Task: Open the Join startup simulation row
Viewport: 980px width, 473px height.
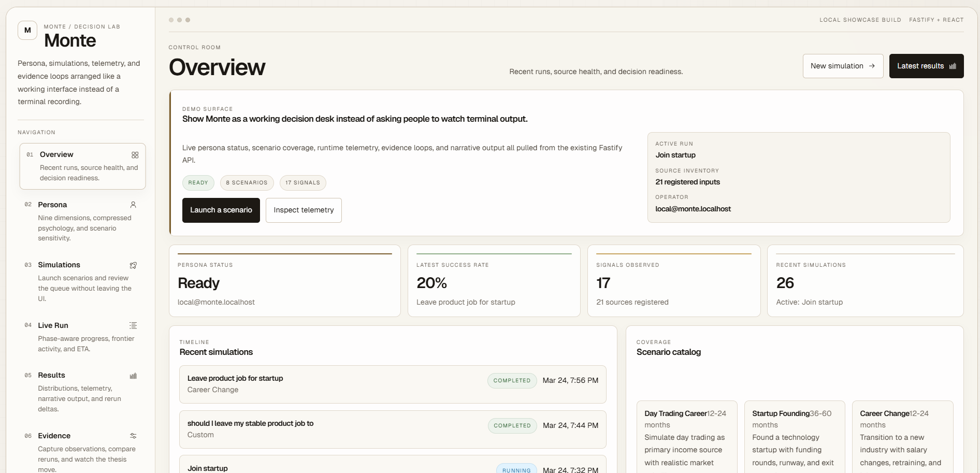Action: [393, 465]
